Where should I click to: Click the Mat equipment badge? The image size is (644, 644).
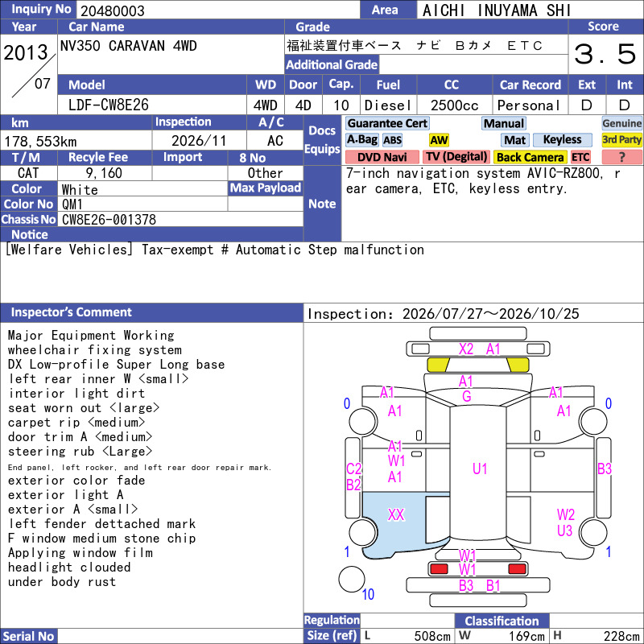[x=515, y=140]
